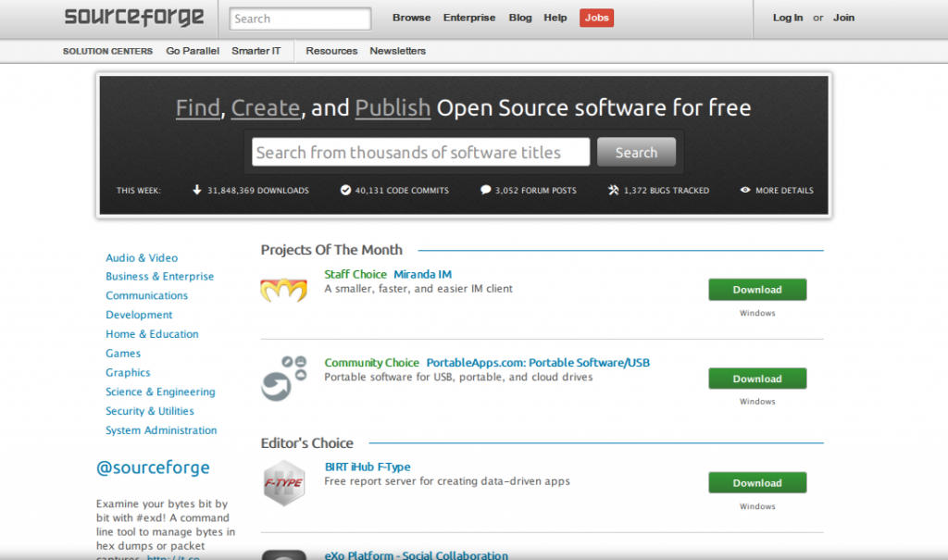This screenshot has width=948, height=560.
Task: Follow the Staff Choice Miranda IM link
Action: click(388, 274)
